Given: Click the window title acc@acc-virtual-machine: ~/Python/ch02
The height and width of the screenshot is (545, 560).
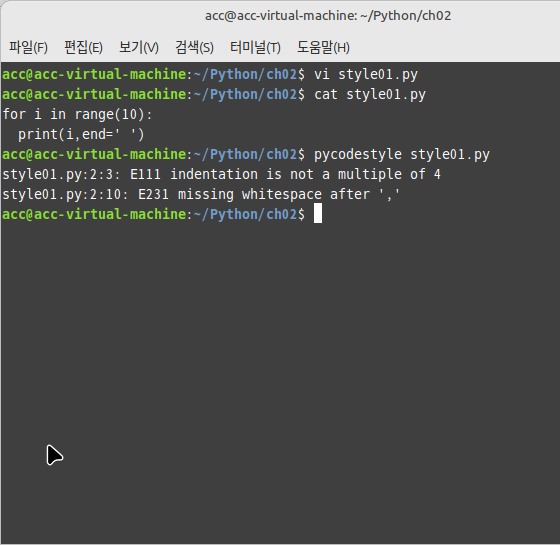Looking at the screenshot, I should coord(328,16).
